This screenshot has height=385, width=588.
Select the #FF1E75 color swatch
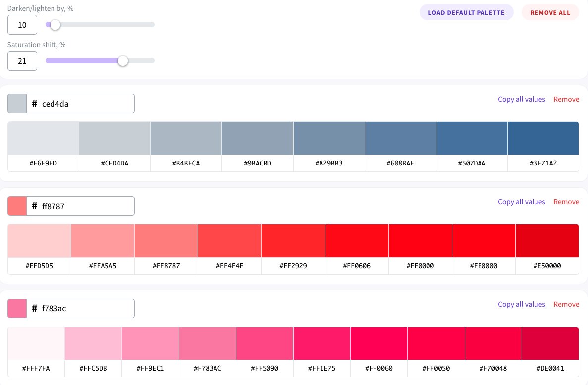coord(322,343)
